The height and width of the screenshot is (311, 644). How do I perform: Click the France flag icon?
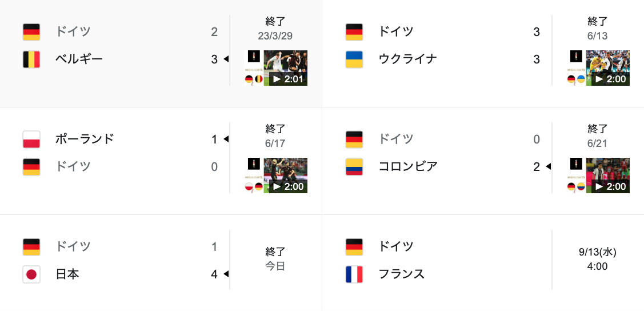[354, 274]
